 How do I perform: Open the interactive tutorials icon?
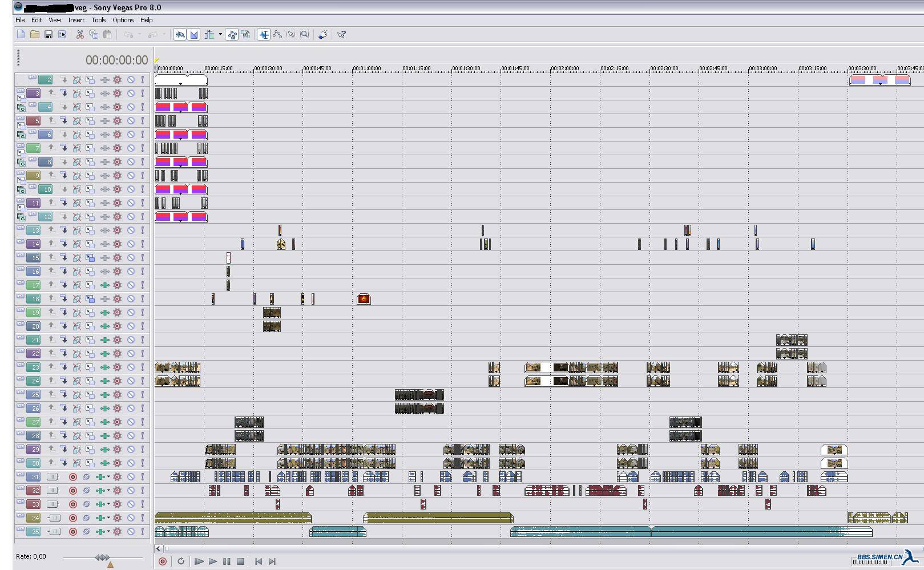tap(323, 34)
